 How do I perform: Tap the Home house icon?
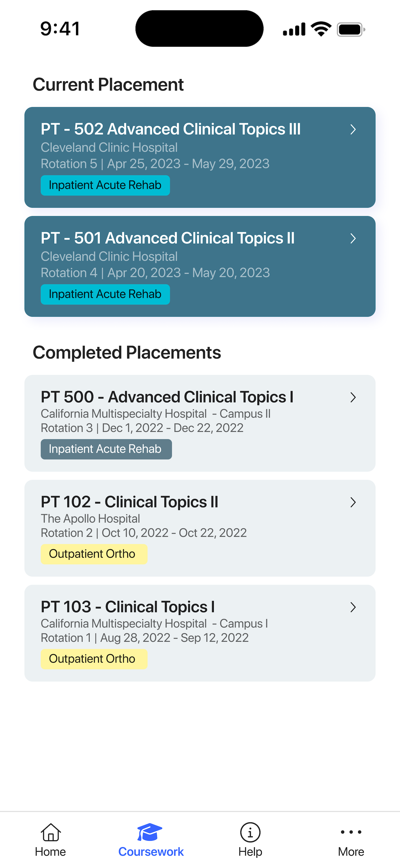click(x=51, y=832)
